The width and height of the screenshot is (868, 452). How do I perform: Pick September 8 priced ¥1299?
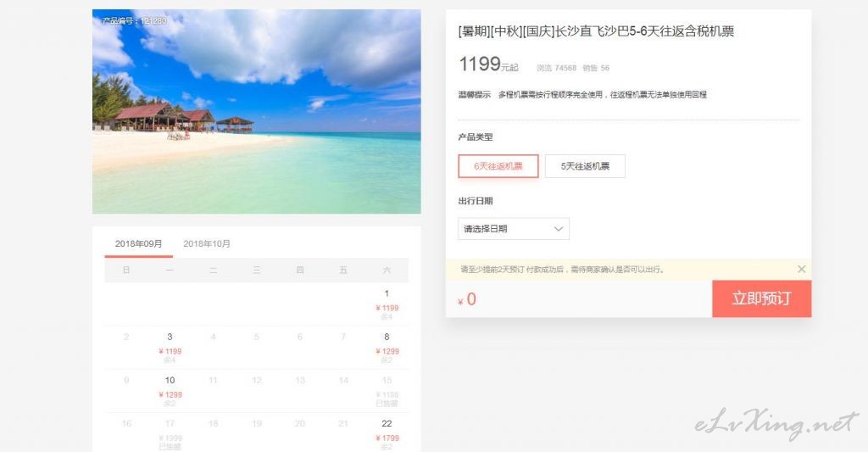coord(387,348)
